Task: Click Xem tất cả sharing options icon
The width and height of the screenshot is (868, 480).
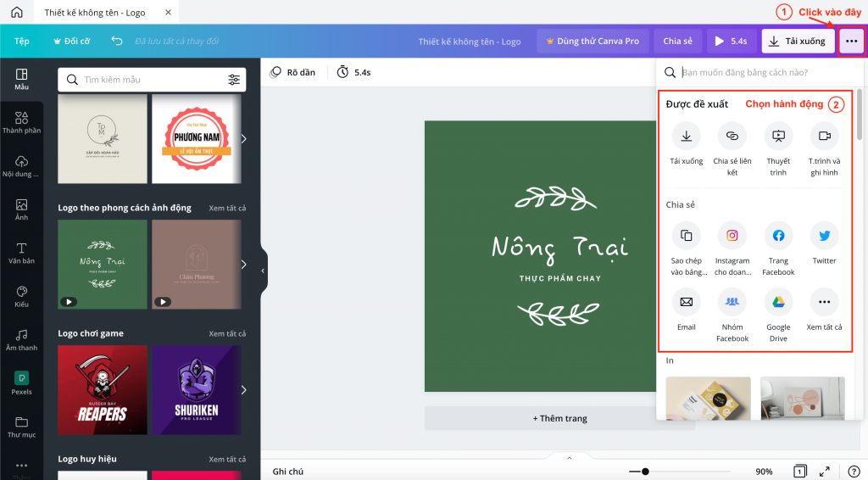Action: coord(824,302)
